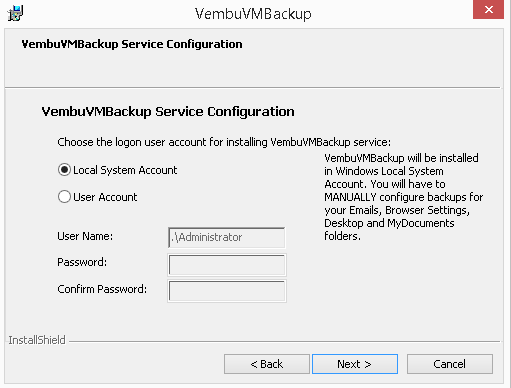511x388 pixels.
Task: Click the "User Account" label text
Action: 105,197
